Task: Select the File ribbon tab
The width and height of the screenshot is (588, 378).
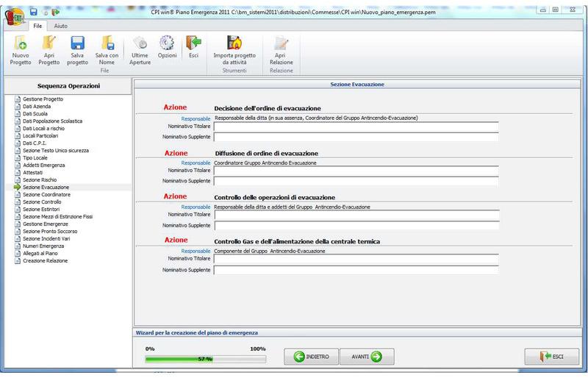Action: pyautogui.click(x=37, y=26)
